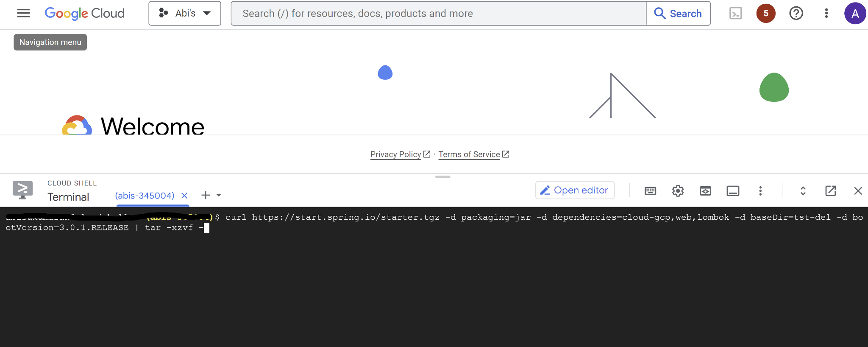Viewport: 868px width, 347px height.
Task: Expand the new tab dropdown arrow
Action: pos(219,196)
